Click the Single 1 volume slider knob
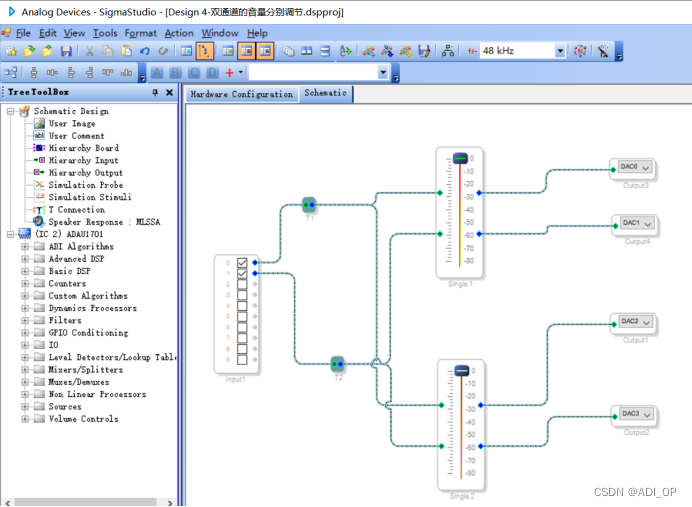Screen dimensions: 692x507 [460, 158]
